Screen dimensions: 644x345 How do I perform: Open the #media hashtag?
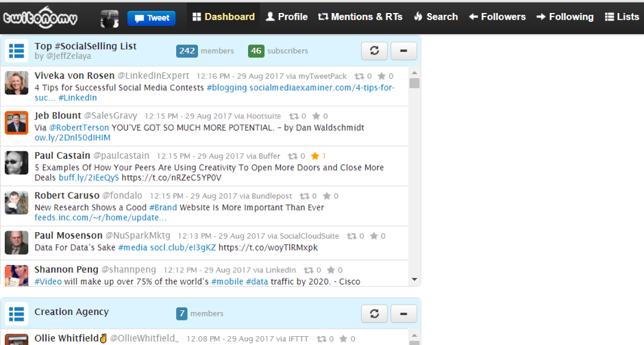[x=133, y=247]
